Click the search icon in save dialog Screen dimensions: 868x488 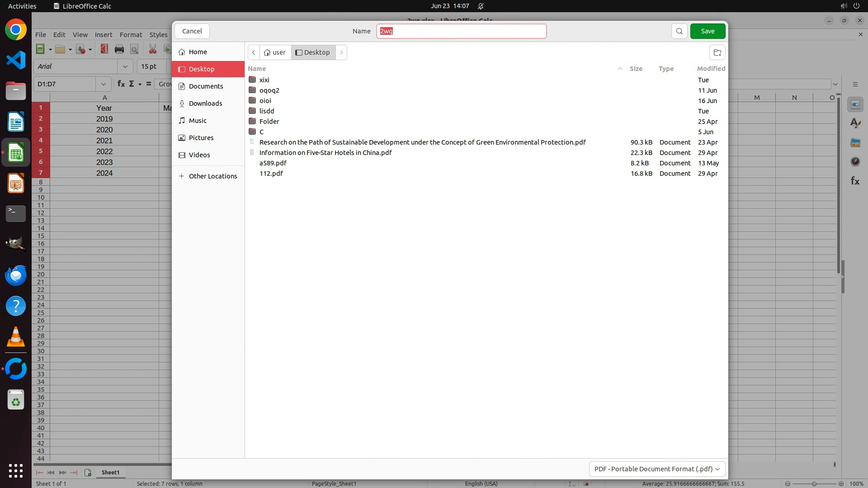pyautogui.click(x=679, y=31)
